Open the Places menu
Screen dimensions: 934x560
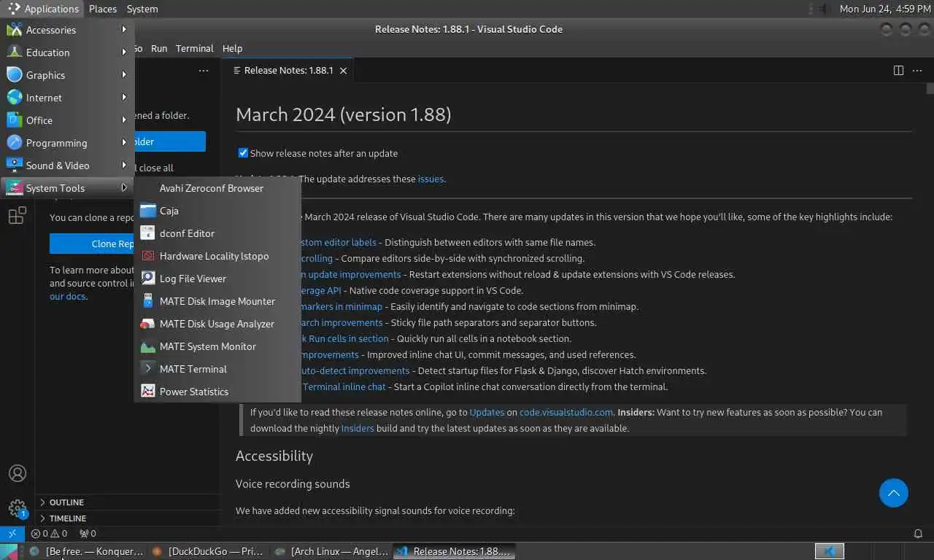(x=103, y=9)
